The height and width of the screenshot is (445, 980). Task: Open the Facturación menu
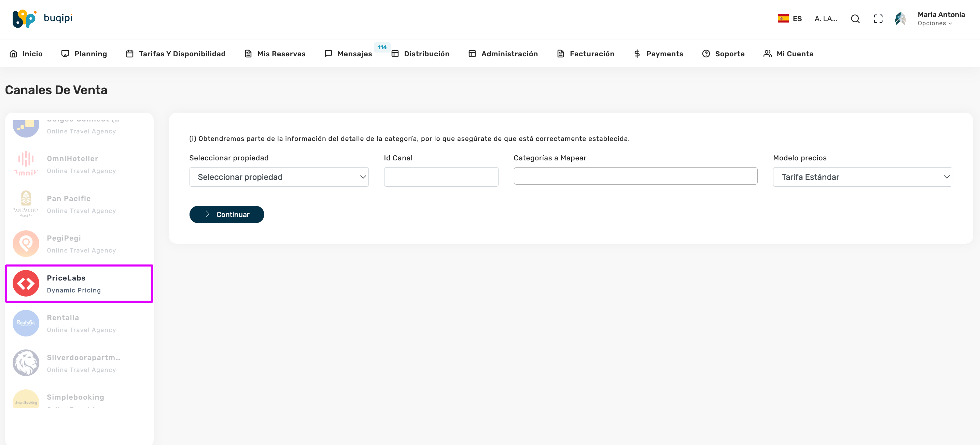[x=586, y=54]
